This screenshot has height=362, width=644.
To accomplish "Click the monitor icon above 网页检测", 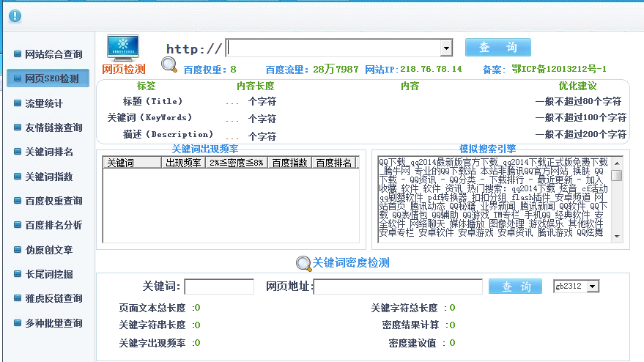I will [123, 48].
